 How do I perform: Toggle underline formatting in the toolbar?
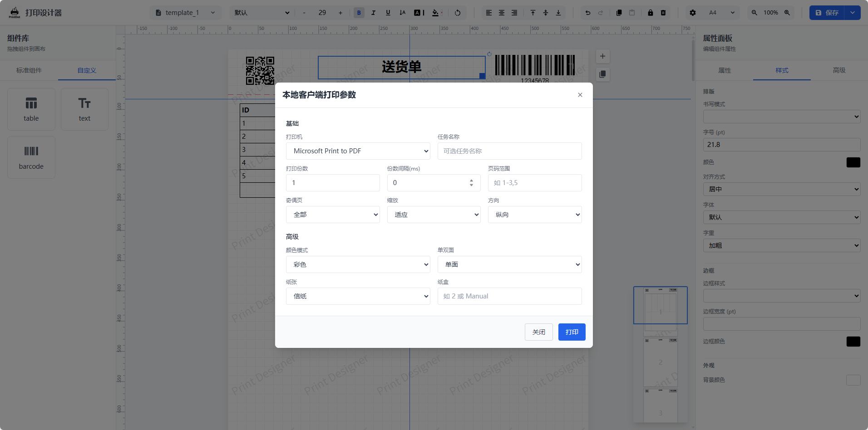tap(388, 13)
